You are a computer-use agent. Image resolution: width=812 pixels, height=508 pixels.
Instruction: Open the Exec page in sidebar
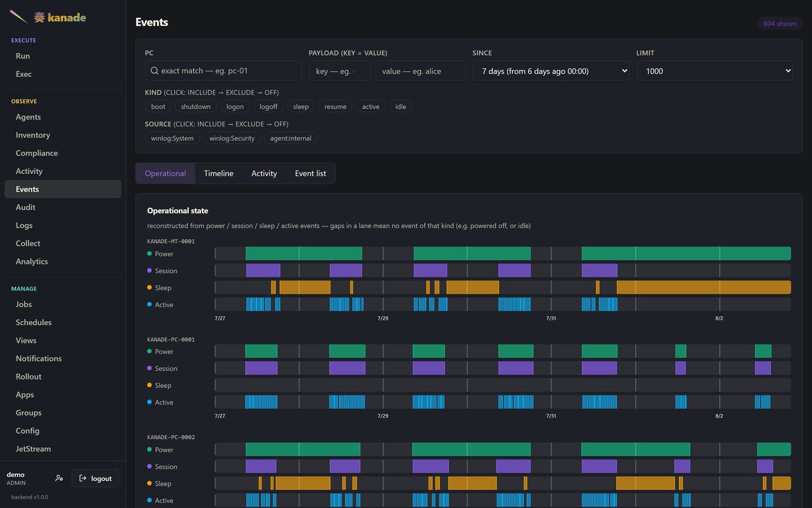click(x=63, y=74)
